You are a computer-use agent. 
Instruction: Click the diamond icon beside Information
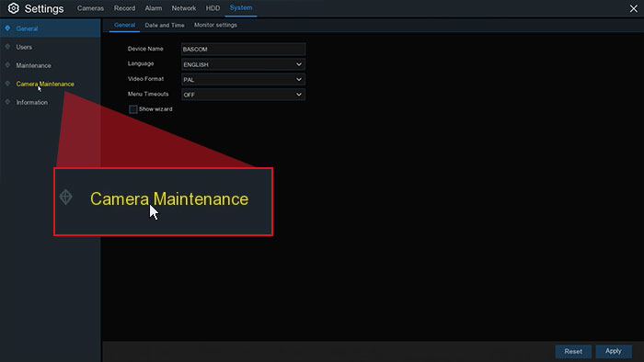(7, 102)
